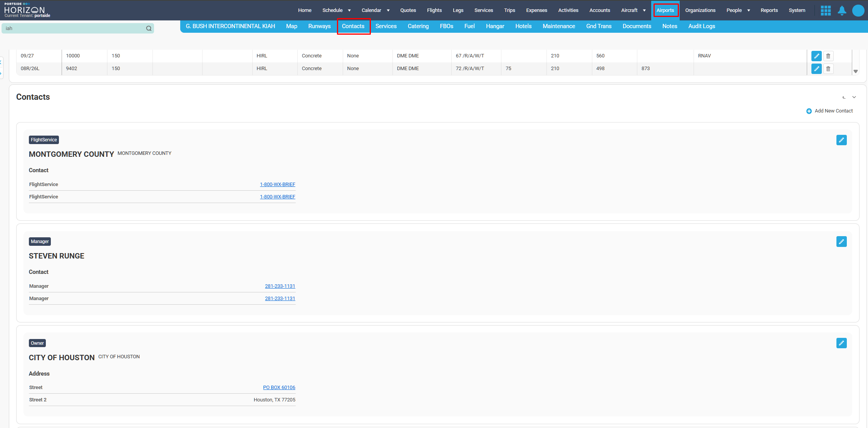This screenshot has width=868, height=428.
Task: Focus the airport search field
Action: click(73, 29)
